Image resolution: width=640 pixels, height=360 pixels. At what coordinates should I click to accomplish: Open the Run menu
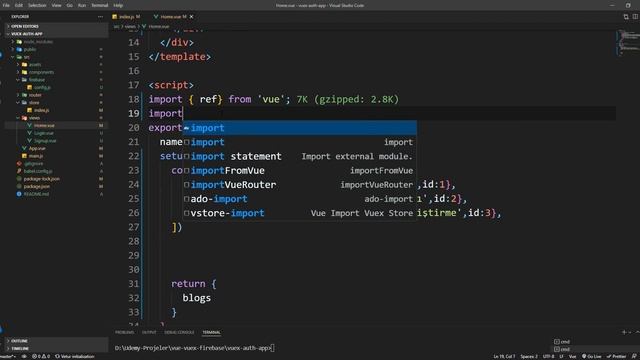pos(82,5)
